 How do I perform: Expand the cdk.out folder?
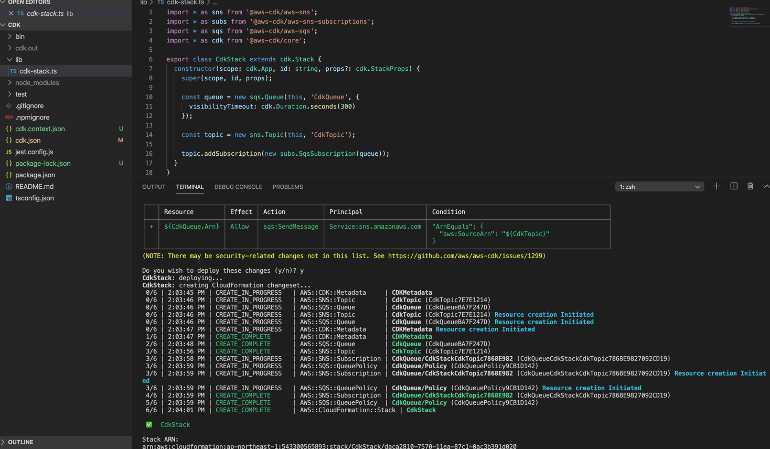click(26, 48)
